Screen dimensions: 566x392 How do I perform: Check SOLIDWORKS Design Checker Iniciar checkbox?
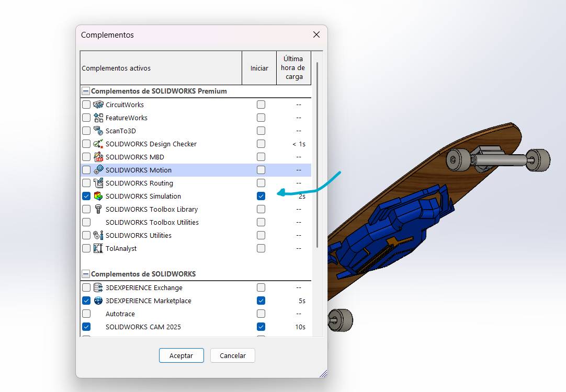[x=261, y=144]
